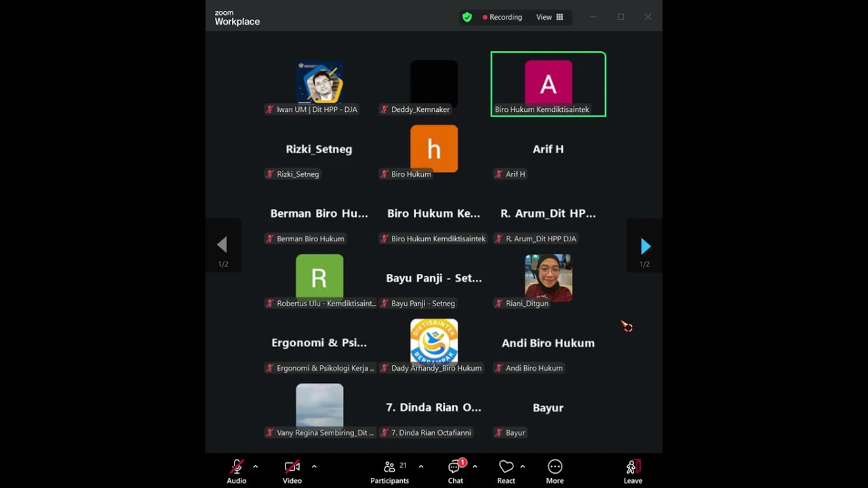The height and width of the screenshot is (488, 868).
Task: Click the large Arif H name tile
Action: click(x=549, y=149)
